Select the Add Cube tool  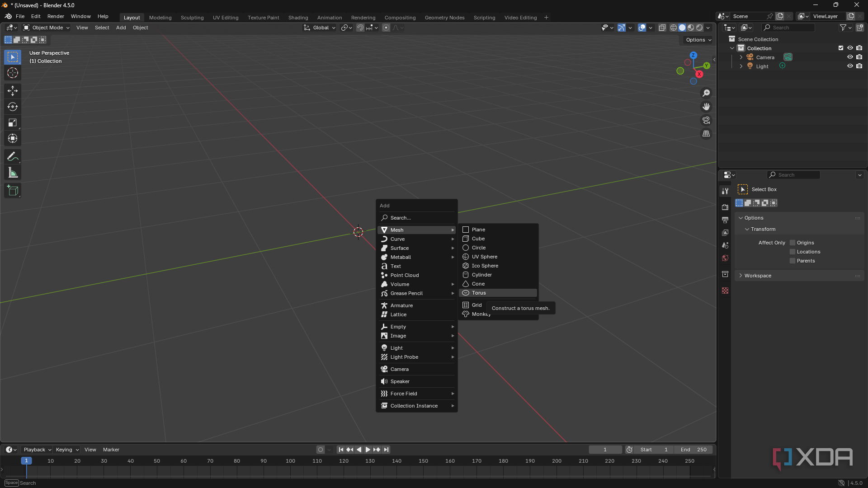coord(13,191)
